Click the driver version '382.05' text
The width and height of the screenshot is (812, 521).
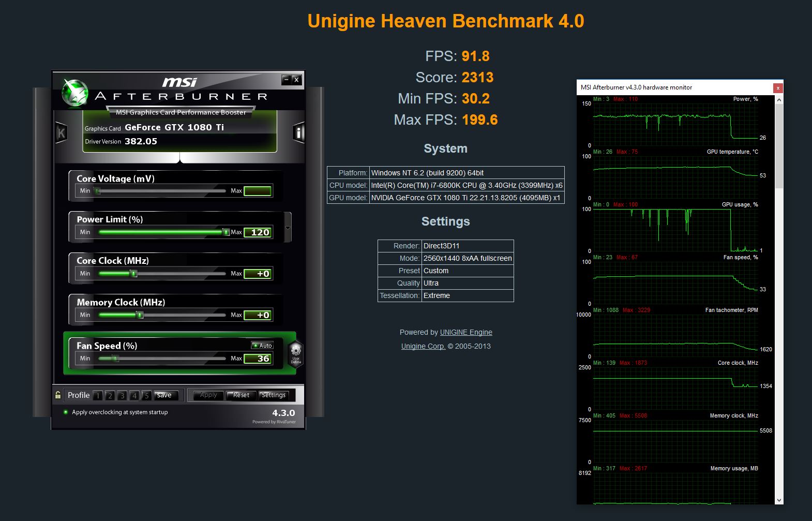pyautogui.click(x=141, y=141)
